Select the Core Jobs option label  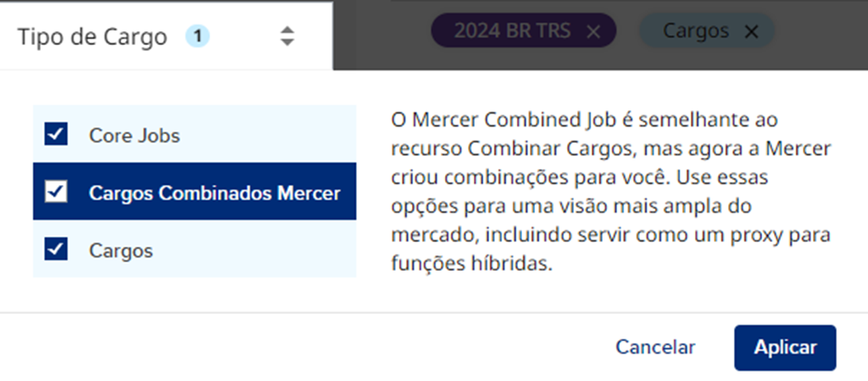point(134,135)
